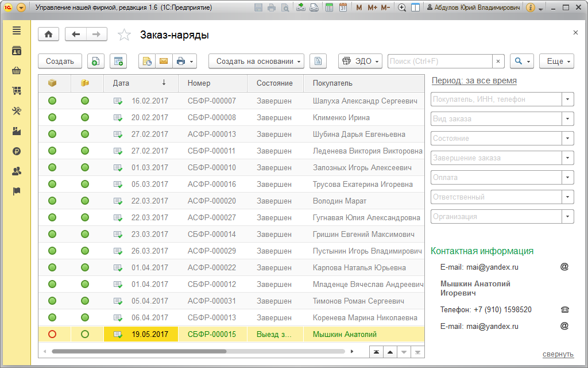Open the main sections menu icon

17,31
